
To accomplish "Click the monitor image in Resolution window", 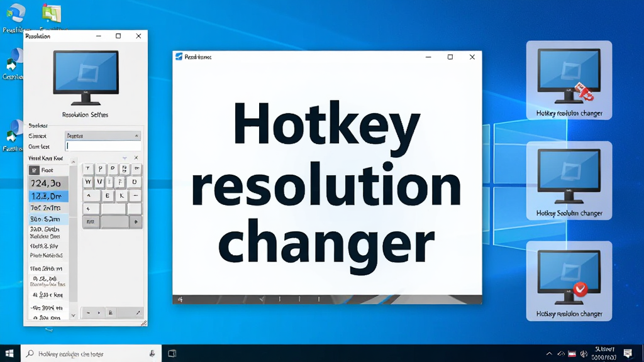I will click(86, 77).
